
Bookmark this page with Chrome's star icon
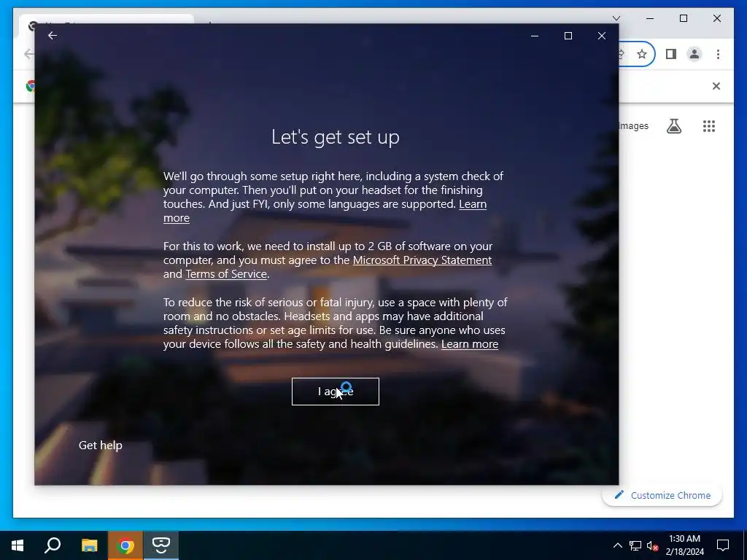(642, 54)
